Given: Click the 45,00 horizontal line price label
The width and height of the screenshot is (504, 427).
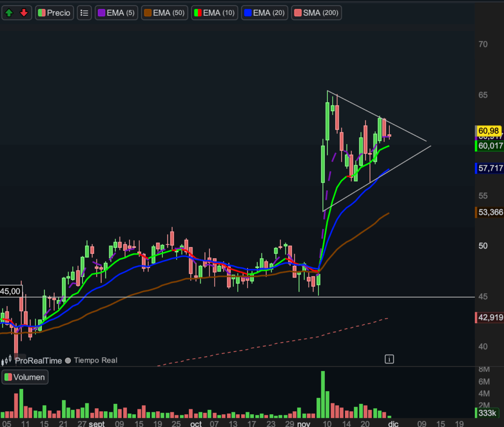Looking at the screenshot, I should click(11, 291).
